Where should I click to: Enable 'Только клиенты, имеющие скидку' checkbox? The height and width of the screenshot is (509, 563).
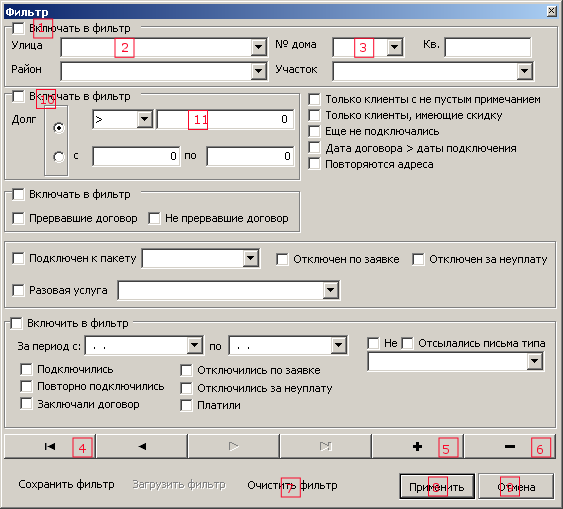point(314,116)
